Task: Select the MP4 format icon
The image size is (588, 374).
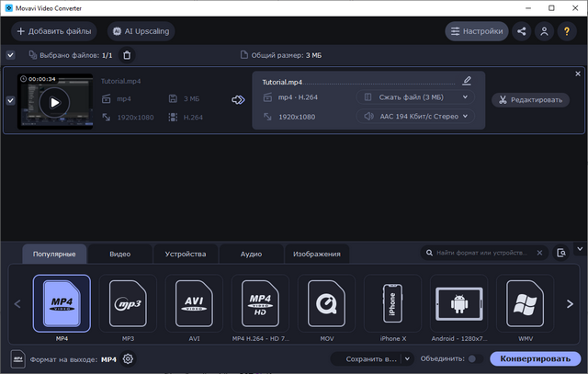Action: (x=62, y=303)
